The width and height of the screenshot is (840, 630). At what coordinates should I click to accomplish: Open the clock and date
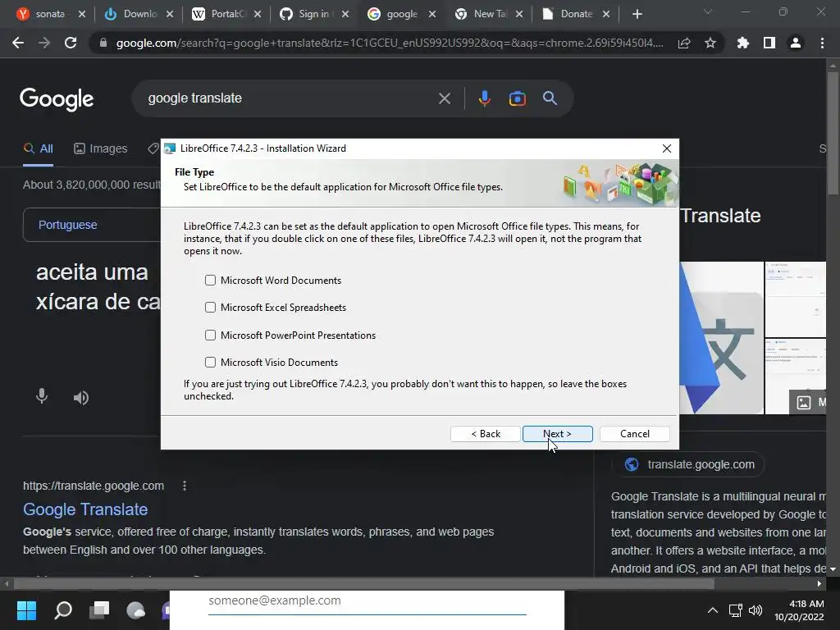point(799,610)
